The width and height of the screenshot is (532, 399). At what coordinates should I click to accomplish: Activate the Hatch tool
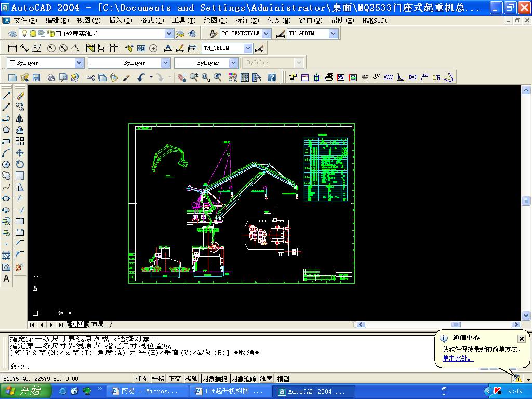coord(6,256)
